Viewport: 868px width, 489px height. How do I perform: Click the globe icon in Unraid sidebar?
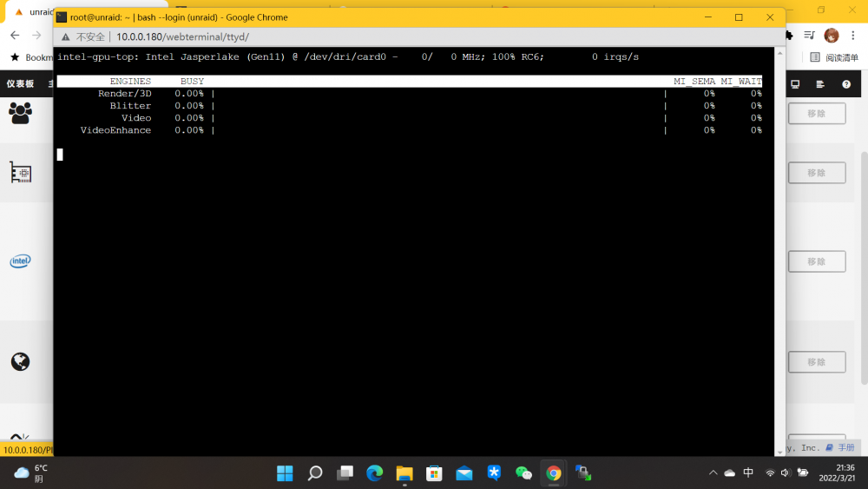(x=21, y=361)
